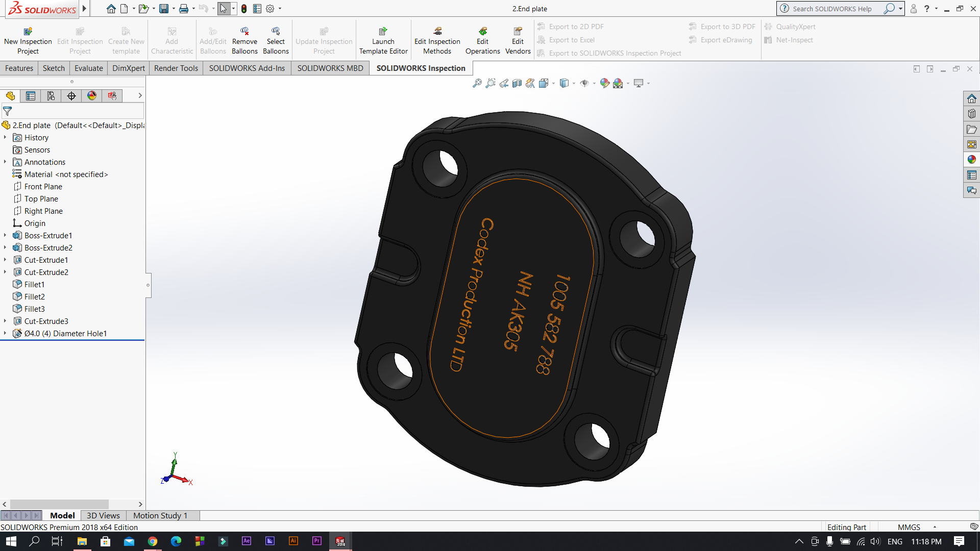The image size is (980, 551).
Task: Click Edit Operations icon
Action: (482, 41)
